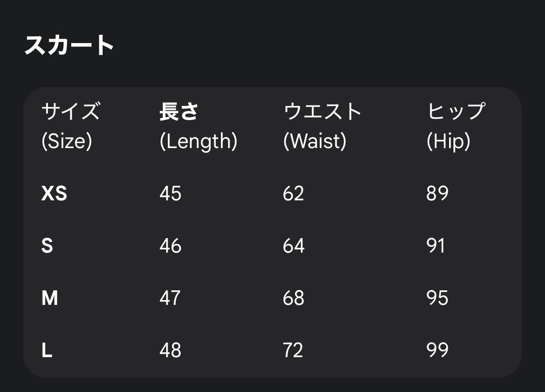The height and width of the screenshot is (392, 545).
Task: Click the XS length value 45
Action: point(171,194)
